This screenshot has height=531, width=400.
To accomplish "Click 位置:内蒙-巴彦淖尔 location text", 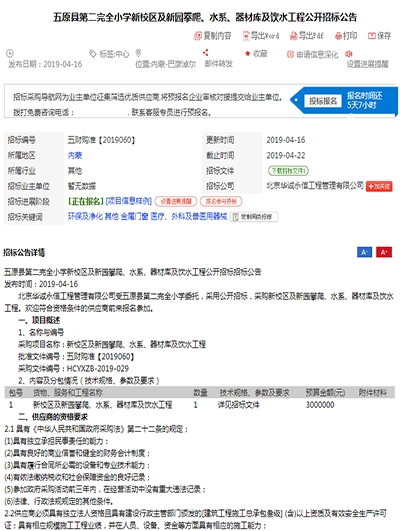I will pyautogui.click(x=166, y=64).
